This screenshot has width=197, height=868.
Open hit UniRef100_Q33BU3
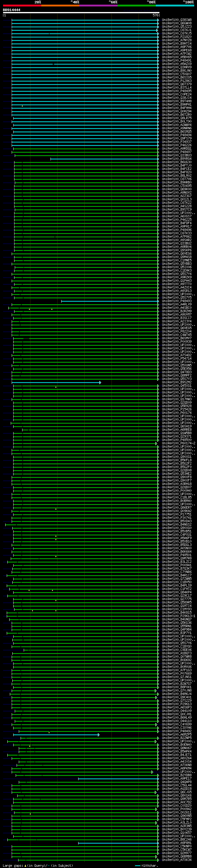177,155
